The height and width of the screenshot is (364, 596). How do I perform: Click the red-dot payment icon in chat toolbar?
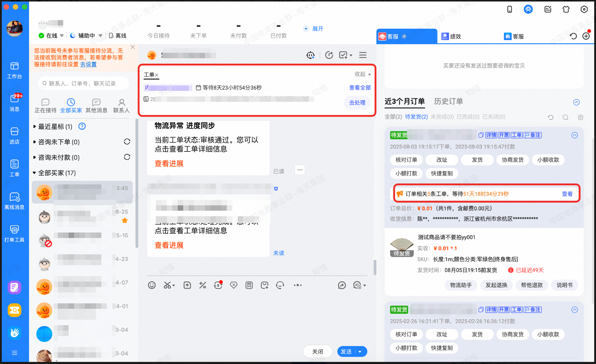(x=218, y=285)
